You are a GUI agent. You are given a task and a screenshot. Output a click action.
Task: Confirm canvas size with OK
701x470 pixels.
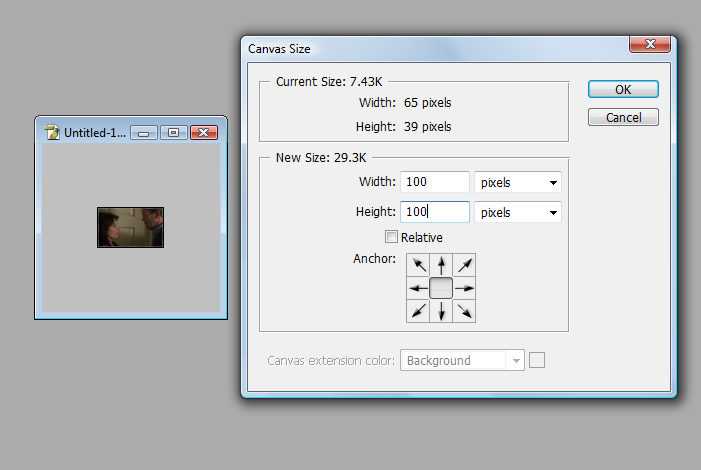(623, 89)
